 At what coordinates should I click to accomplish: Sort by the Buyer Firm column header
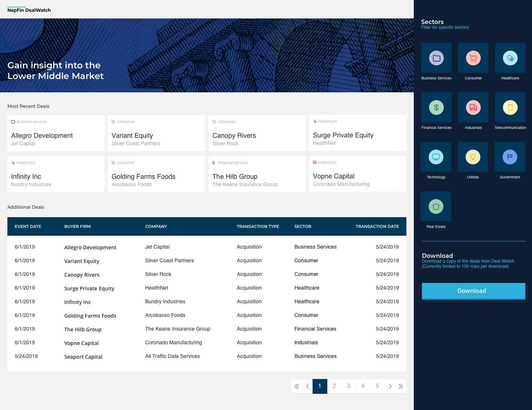click(78, 226)
